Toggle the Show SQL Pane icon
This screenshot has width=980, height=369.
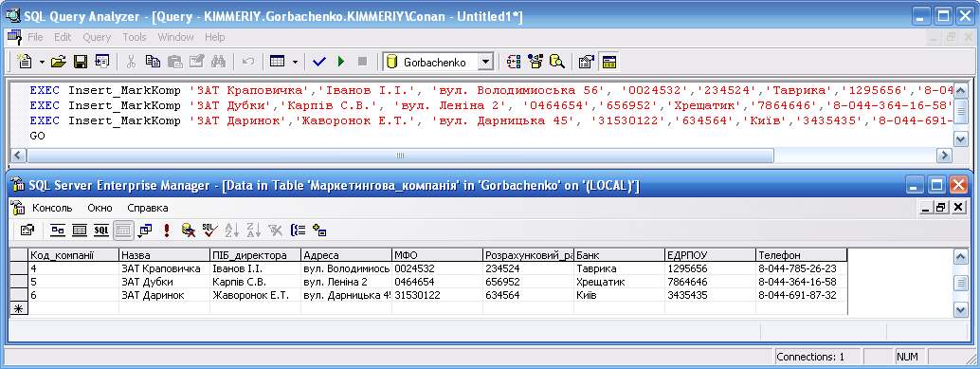[101, 231]
